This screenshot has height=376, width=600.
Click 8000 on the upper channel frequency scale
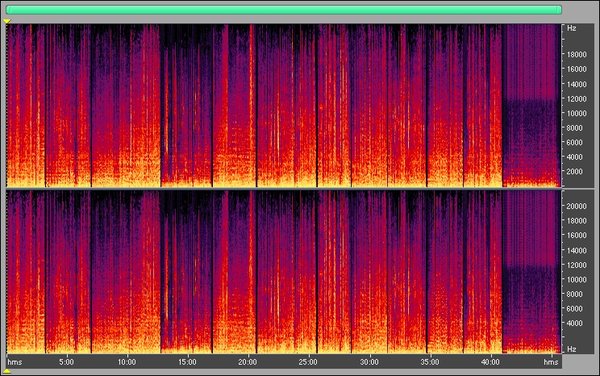pos(575,128)
